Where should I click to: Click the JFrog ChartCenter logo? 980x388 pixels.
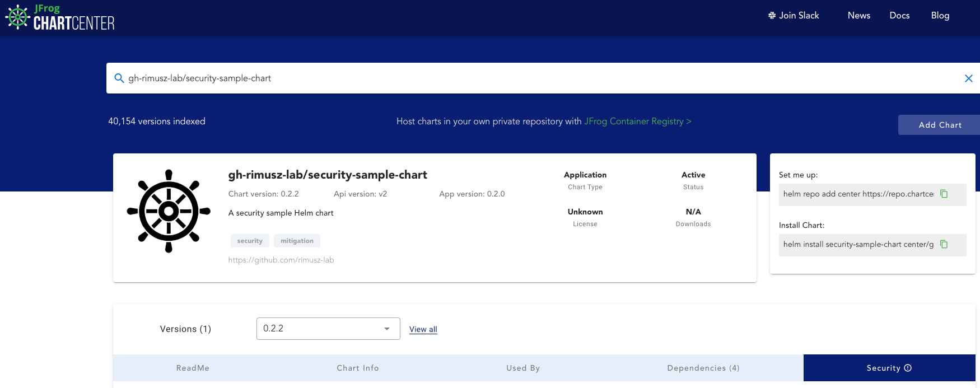(60, 17)
